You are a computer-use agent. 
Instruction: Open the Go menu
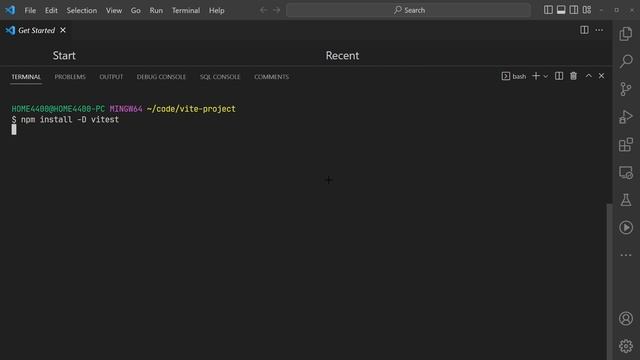tap(136, 10)
